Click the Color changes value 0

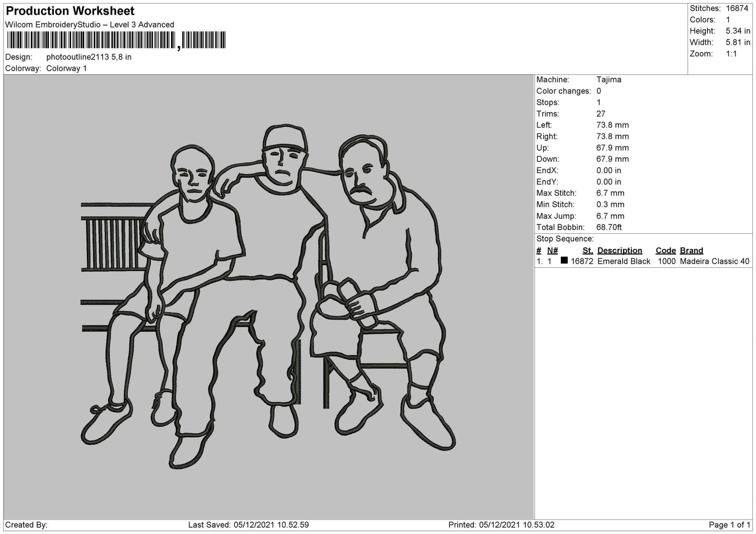[599, 91]
